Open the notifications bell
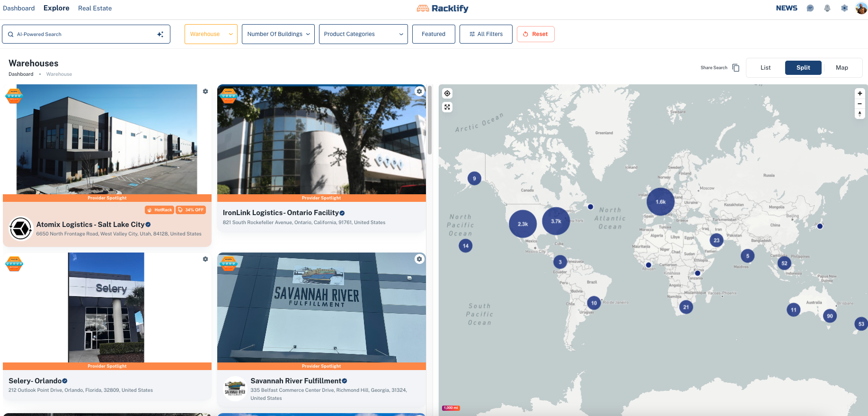 click(x=827, y=8)
